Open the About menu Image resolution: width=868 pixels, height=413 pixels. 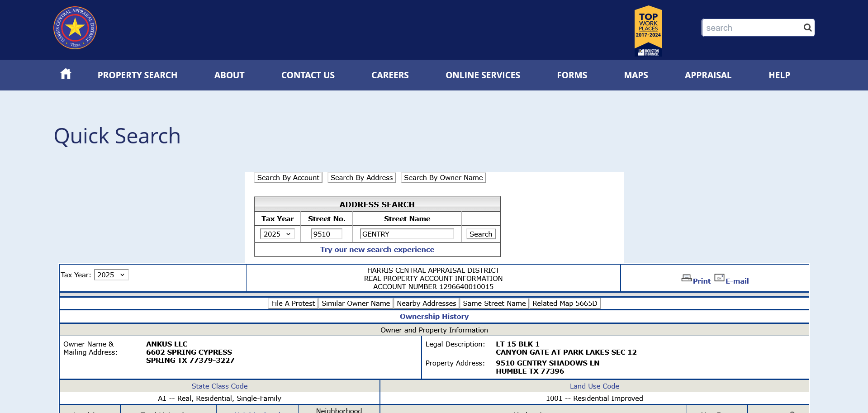(229, 75)
